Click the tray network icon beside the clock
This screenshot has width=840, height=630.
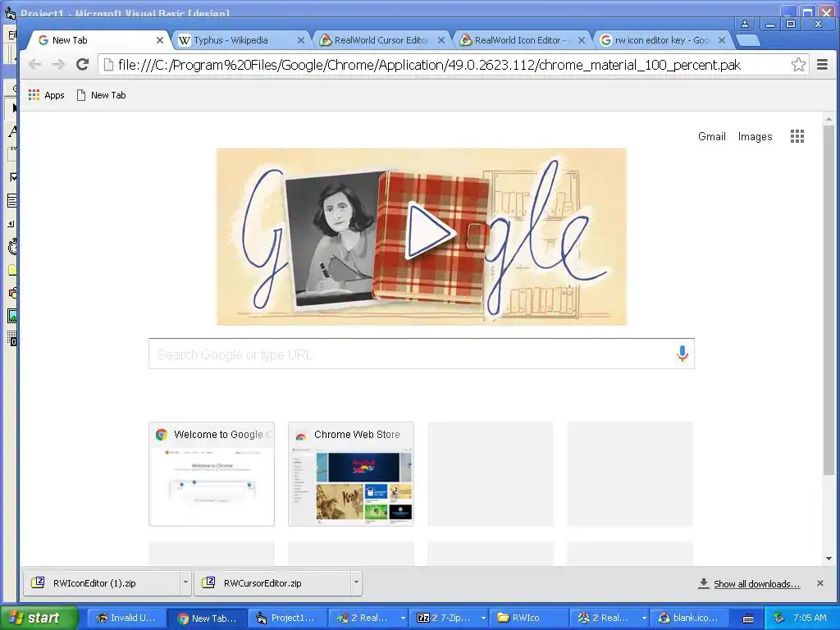tap(779, 618)
